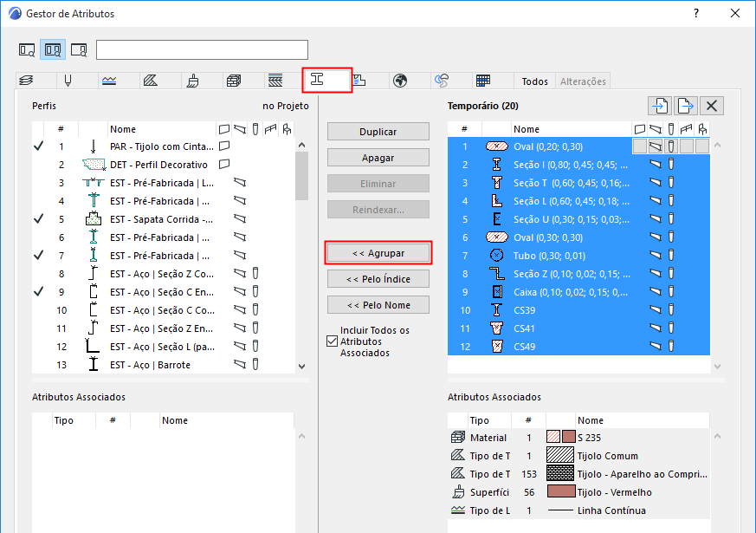Image resolution: width=756 pixels, height=533 pixels.
Task: Select CS49 in Temporário list
Action: tap(578, 347)
